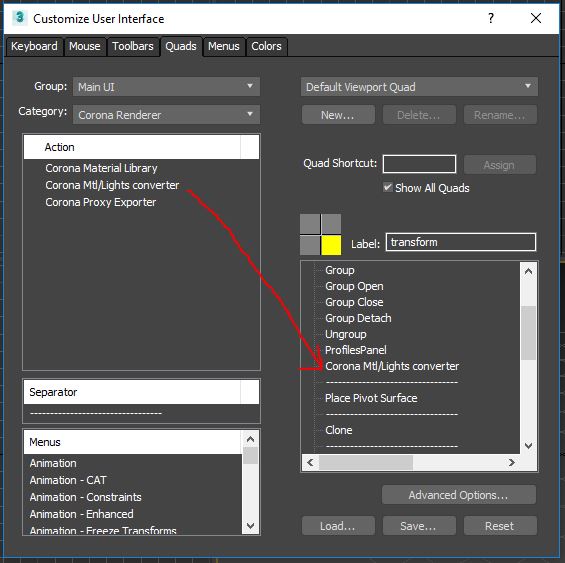The width and height of the screenshot is (565, 563).
Task: Select Animation - Enhanced menu entry
Action: tap(81, 514)
